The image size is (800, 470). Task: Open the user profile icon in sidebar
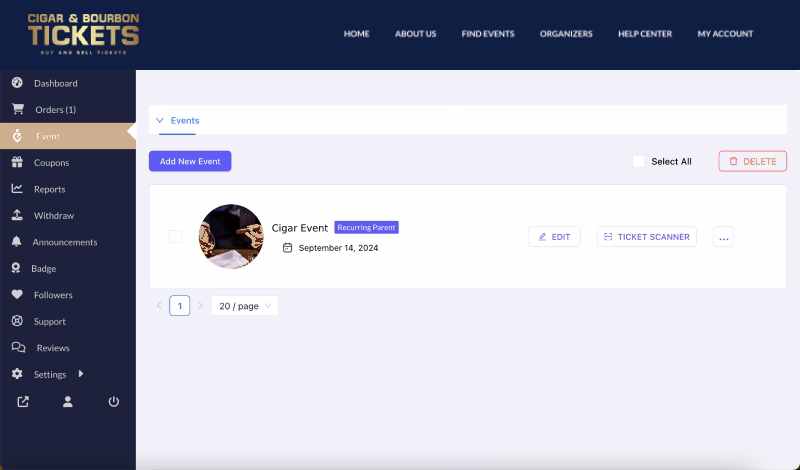coord(68,402)
